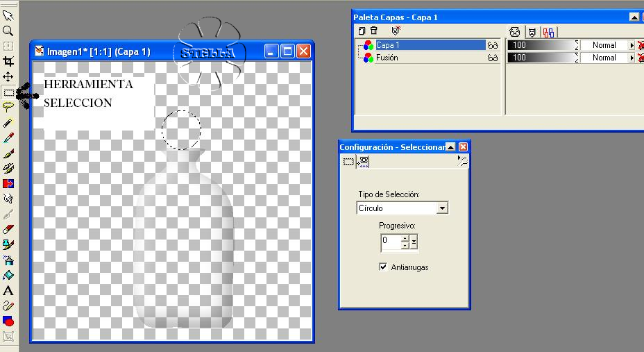Create a mask with the mask icon
The width and height of the screenshot is (644, 352).
click(x=396, y=31)
